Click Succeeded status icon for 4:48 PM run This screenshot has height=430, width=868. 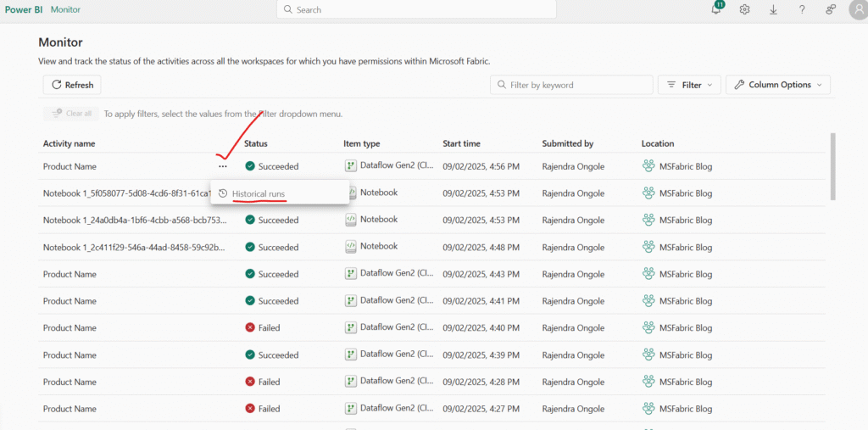click(250, 247)
